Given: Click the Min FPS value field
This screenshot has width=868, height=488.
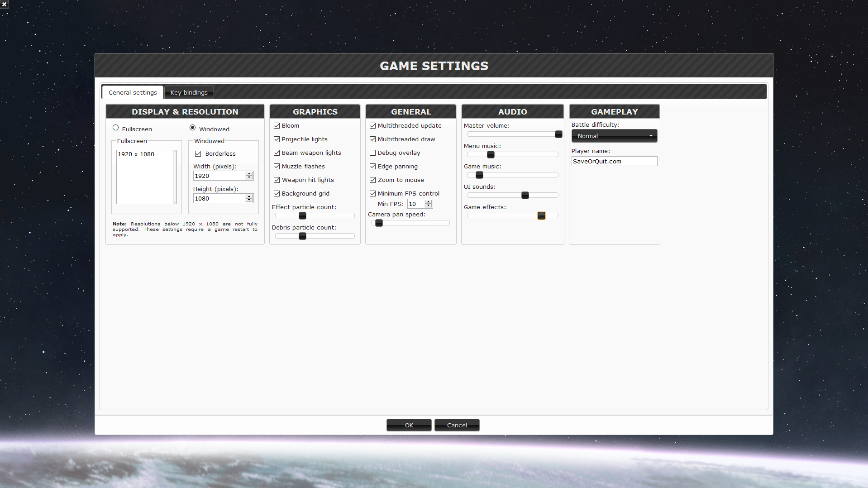Looking at the screenshot, I should (416, 204).
